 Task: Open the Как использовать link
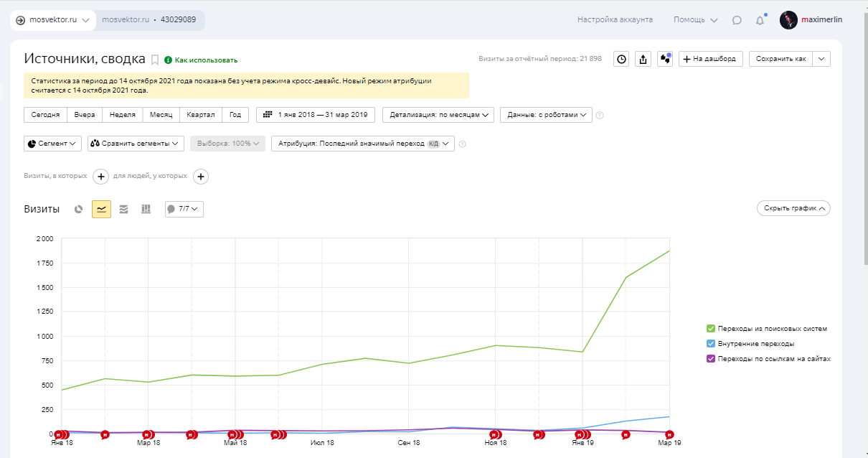tap(206, 60)
